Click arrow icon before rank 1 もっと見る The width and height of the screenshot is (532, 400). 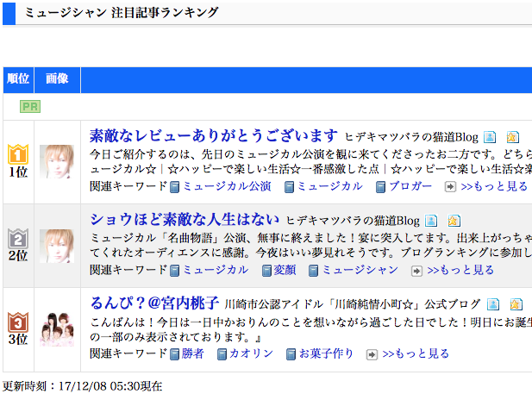[450, 187]
